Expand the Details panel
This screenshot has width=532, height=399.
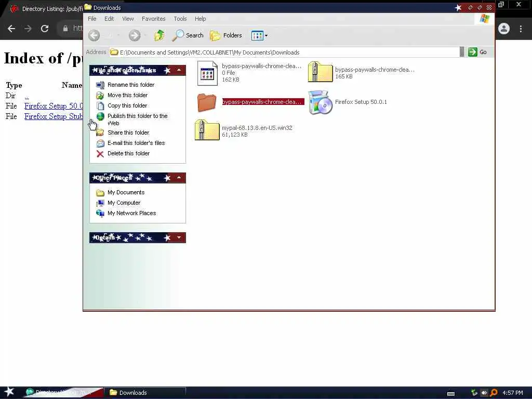pyautogui.click(x=179, y=237)
